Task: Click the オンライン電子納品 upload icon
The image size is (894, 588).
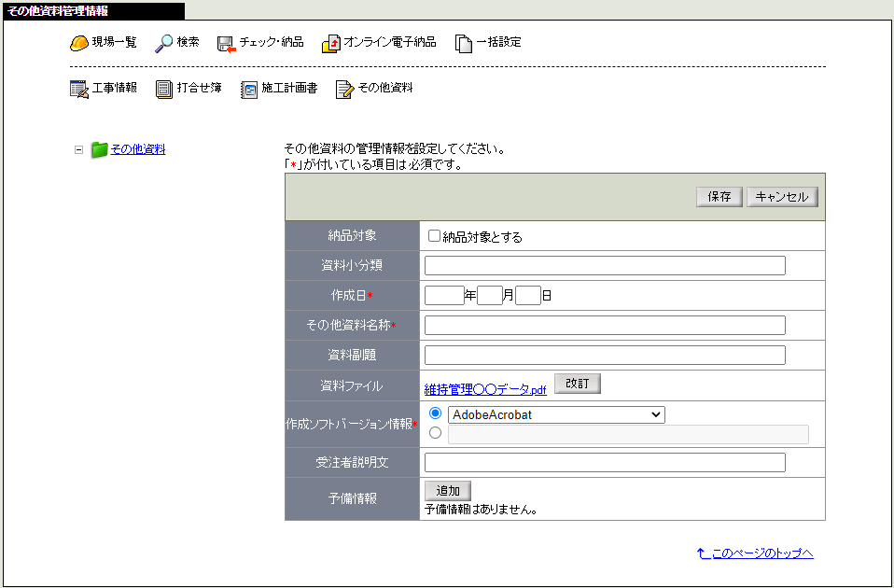Action: (331, 43)
